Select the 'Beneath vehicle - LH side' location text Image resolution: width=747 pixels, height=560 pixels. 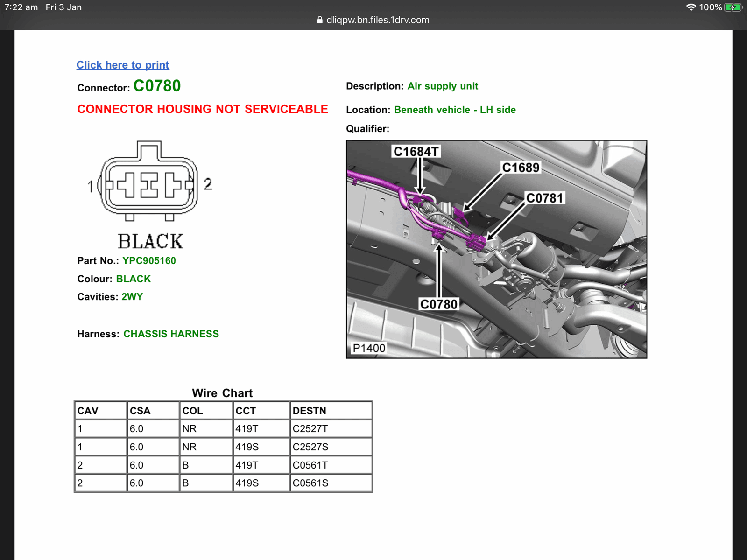[x=455, y=110]
